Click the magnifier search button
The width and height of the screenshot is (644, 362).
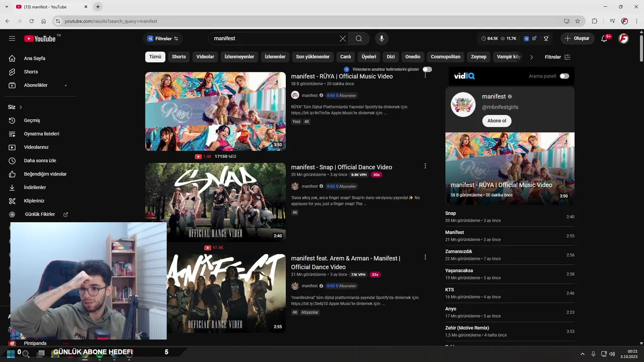coord(359,39)
